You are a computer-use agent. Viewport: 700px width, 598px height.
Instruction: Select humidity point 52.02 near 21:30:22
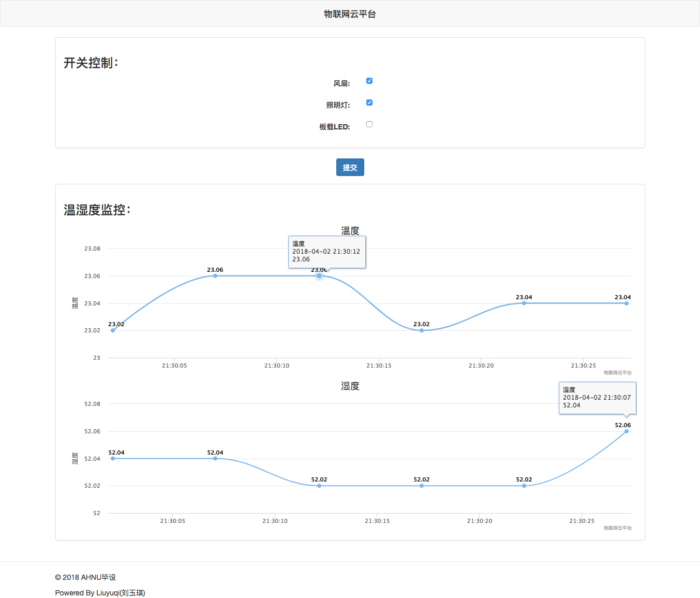pos(524,486)
